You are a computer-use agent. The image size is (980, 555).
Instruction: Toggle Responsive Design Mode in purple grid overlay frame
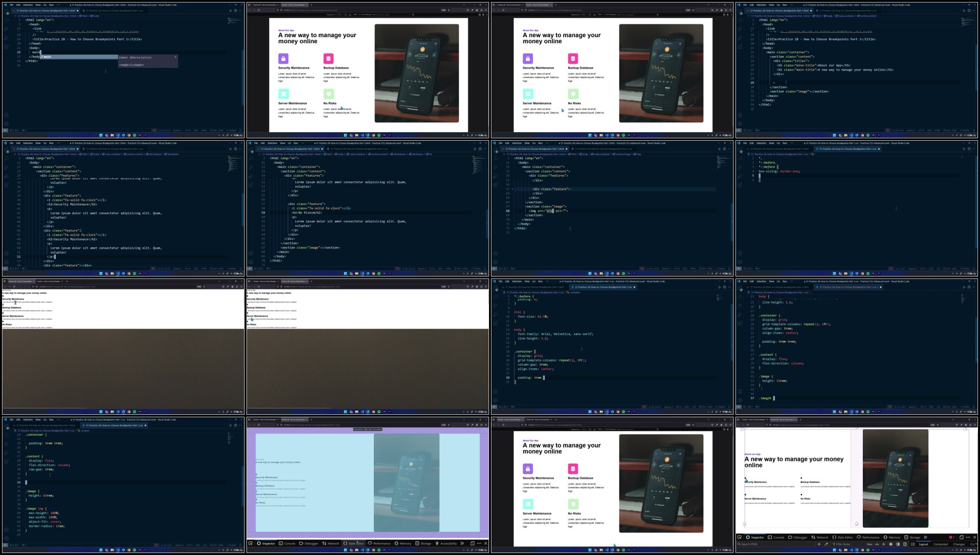point(472,543)
